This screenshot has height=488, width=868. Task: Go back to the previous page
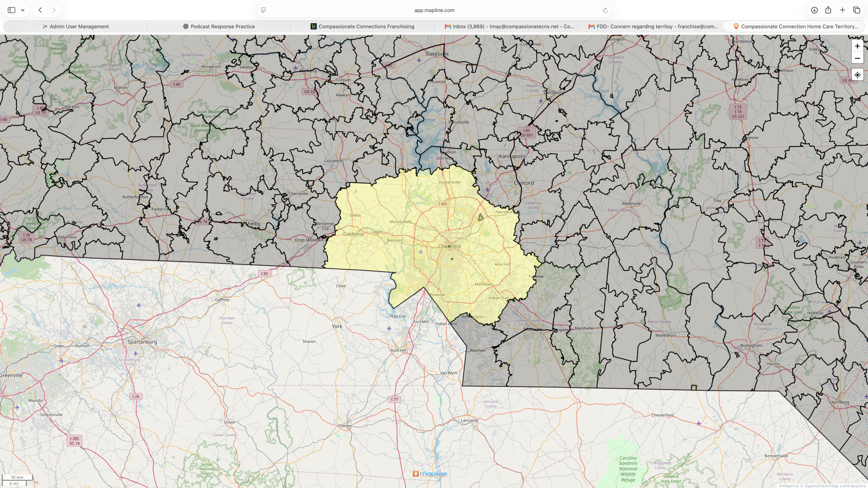40,10
